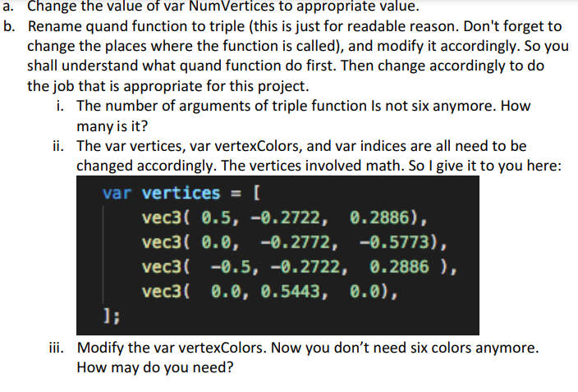The height and width of the screenshot is (392, 578).
Task: Click the text 'How may do you need?'
Action: tap(155, 367)
